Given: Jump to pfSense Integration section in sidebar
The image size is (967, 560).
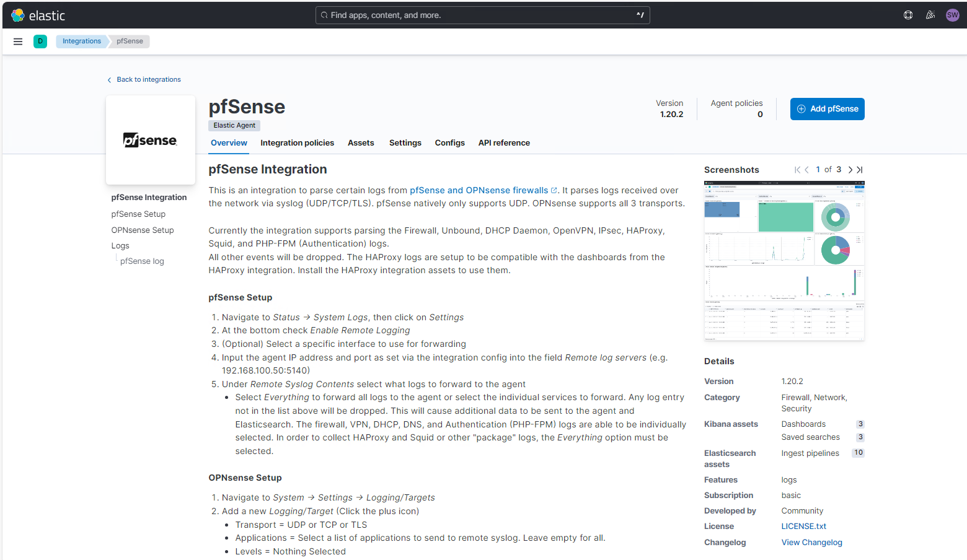Looking at the screenshot, I should tap(149, 198).
